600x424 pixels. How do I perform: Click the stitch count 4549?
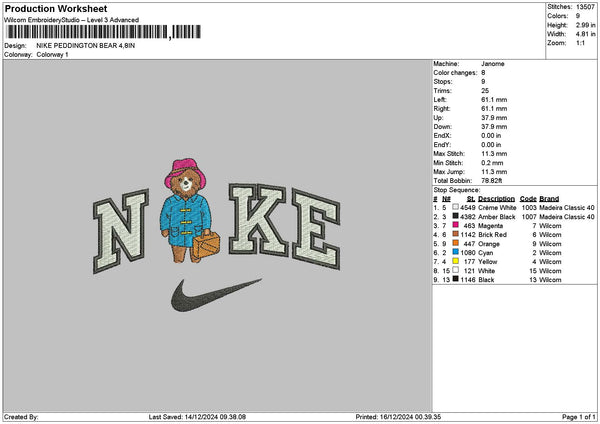(x=468, y=207)
